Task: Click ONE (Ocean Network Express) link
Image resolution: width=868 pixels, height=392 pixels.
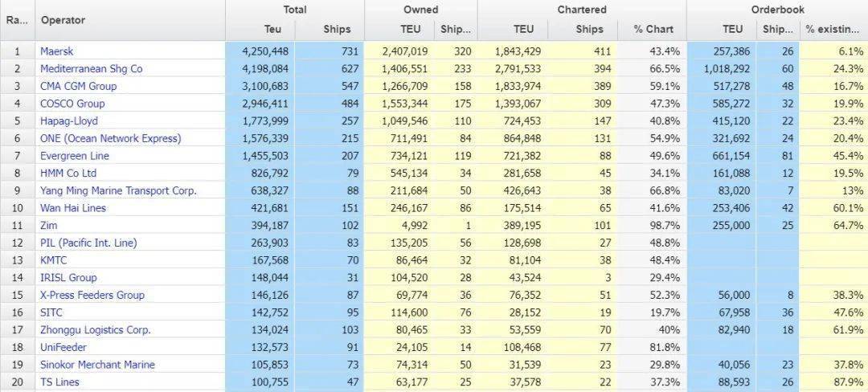Action: coord(110,138)
